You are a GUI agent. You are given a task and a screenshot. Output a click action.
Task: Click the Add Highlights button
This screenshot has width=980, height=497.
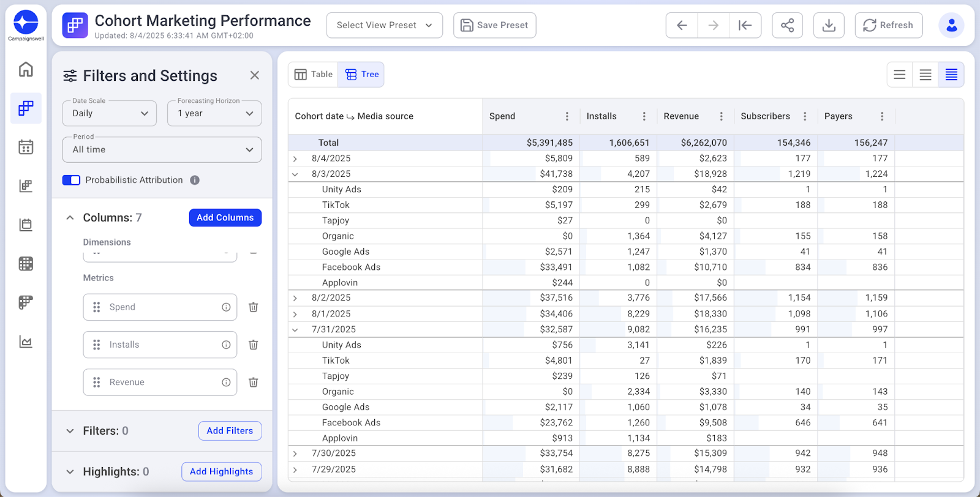tap(222, 472)
